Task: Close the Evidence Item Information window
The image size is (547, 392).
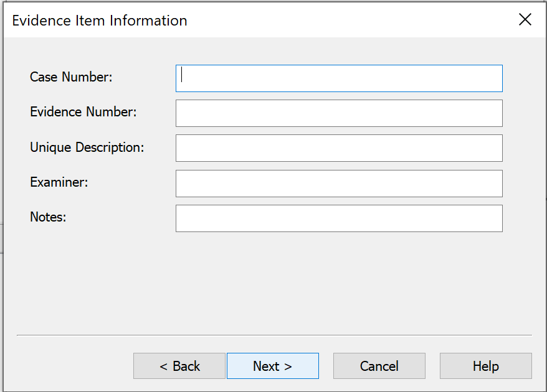Action: [x=525, y=20]
